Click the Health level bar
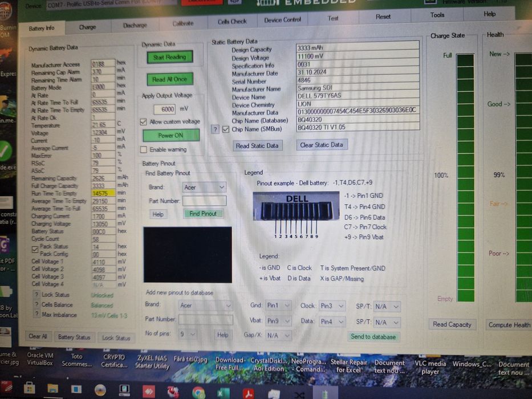This screenshot has width=532, height=399. click(523, 177)
